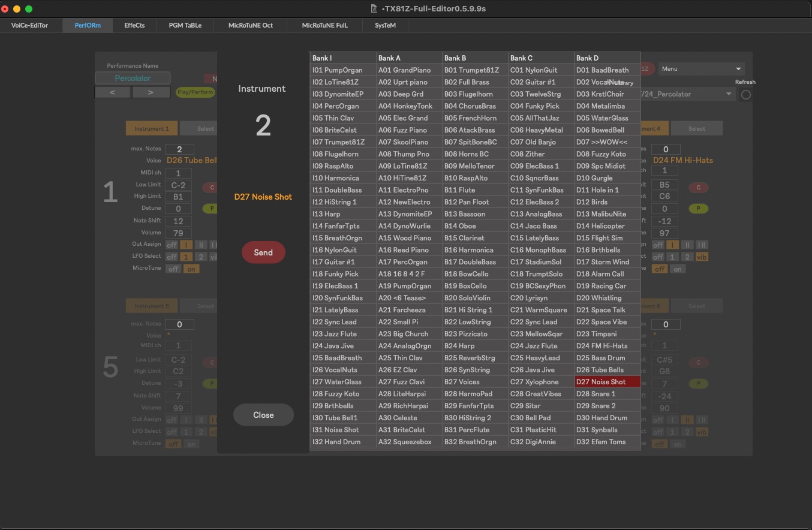Advance to next performance with right arrow
The image size is (812, 530).
[151, 92]
